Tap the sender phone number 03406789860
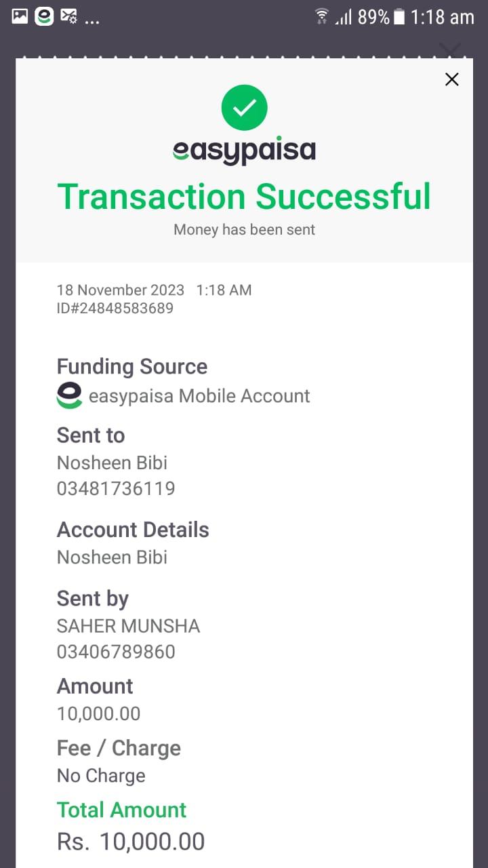Image resolution: width=488 pixels, height=868 pixels. point(116,652)
